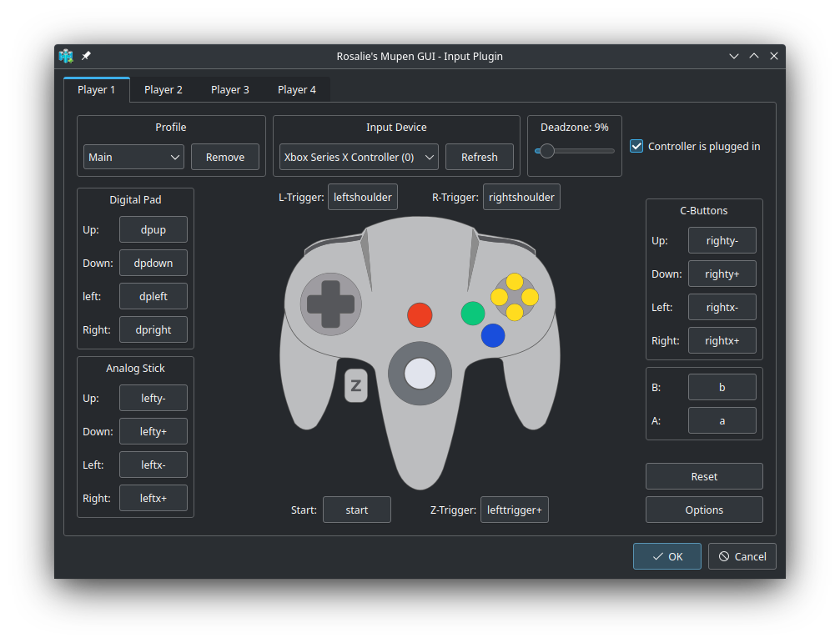
Task: Remap C-Buttons Right rightx+ button
Action: (x=722, y=340)
